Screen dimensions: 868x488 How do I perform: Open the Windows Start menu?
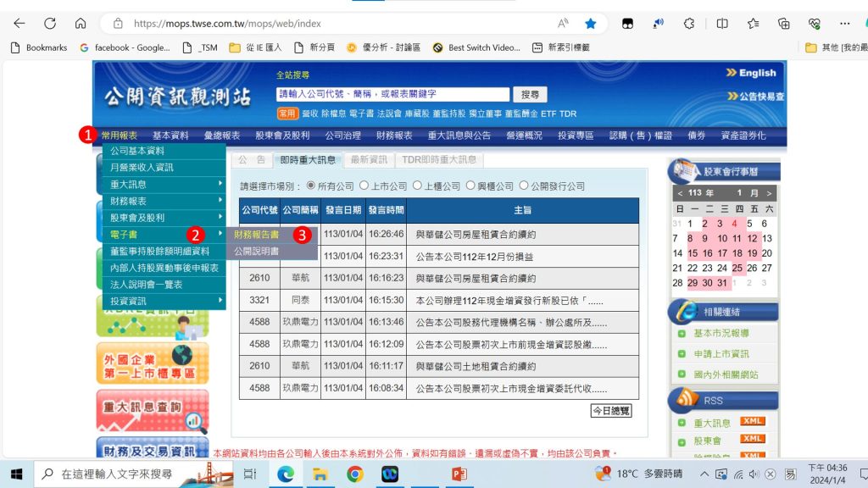(17, 474)
